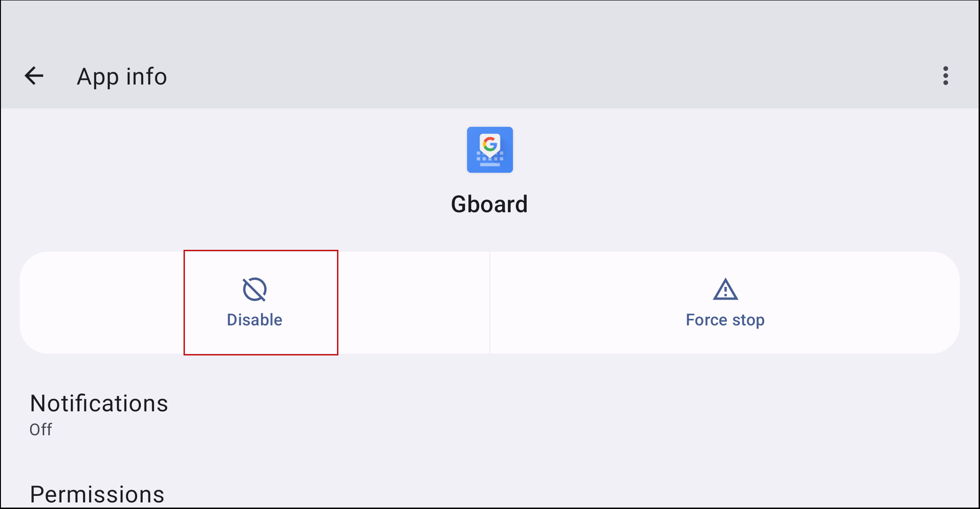This screenshot has width=980, height=509.
Task: Tap the App info page title
Action: click(x=122, y=76)
